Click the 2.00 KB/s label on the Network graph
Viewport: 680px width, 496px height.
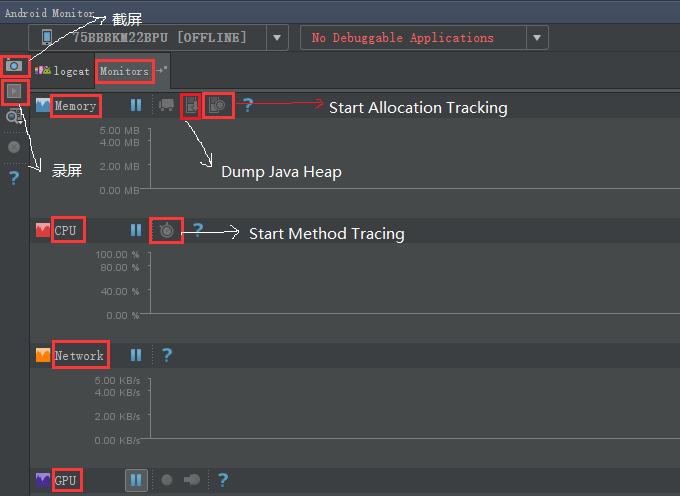click(x=117, y=416)
